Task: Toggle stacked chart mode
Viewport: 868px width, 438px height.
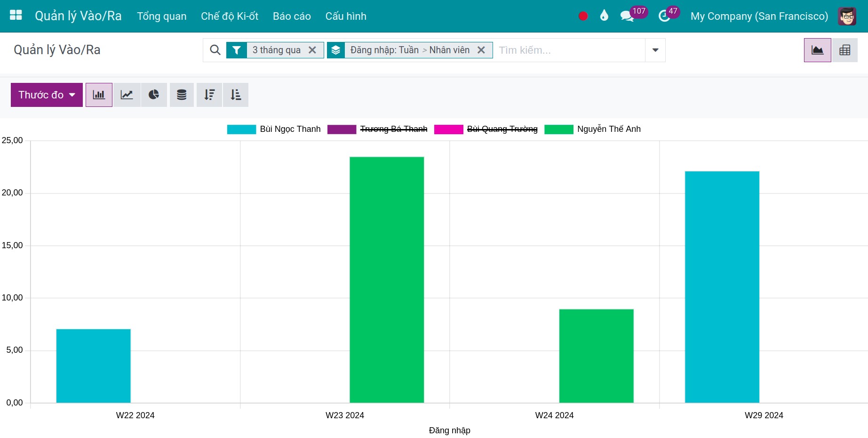Action: tap(182, 95)
